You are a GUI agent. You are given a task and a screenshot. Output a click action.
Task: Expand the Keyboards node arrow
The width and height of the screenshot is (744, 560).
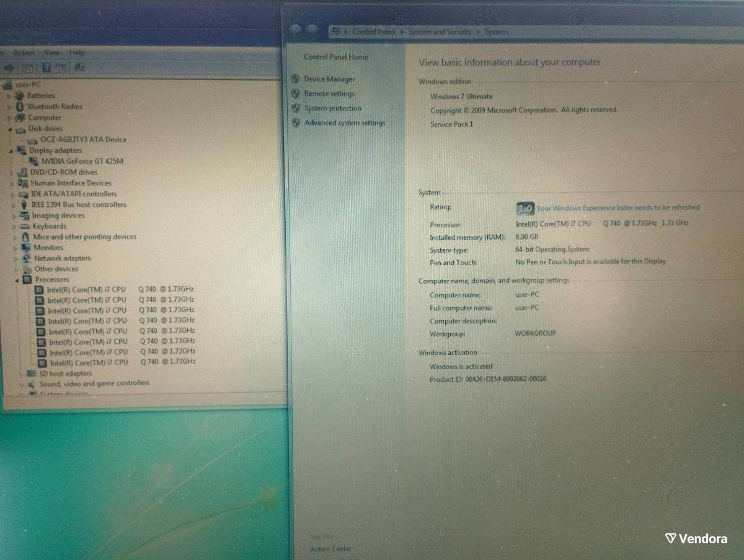[14, 227]
